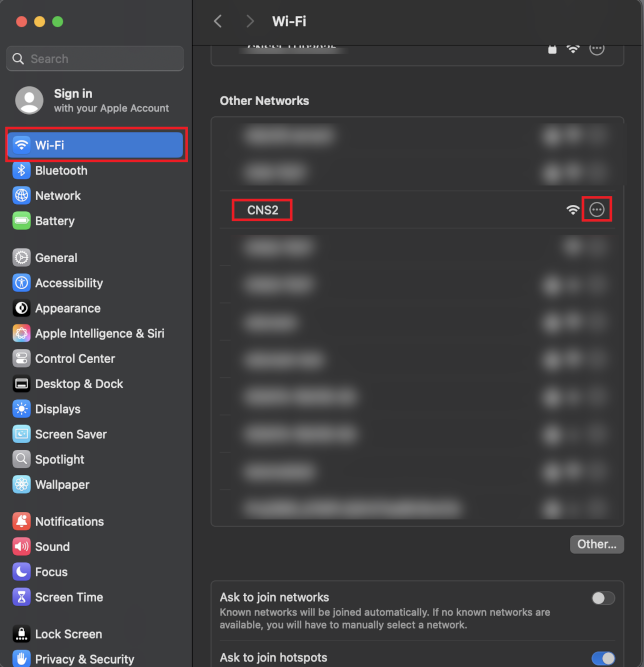The width and height of the screenshot is (644, 667).
Task: Select the CNS2 network row
Action: (x=400, y=210)
